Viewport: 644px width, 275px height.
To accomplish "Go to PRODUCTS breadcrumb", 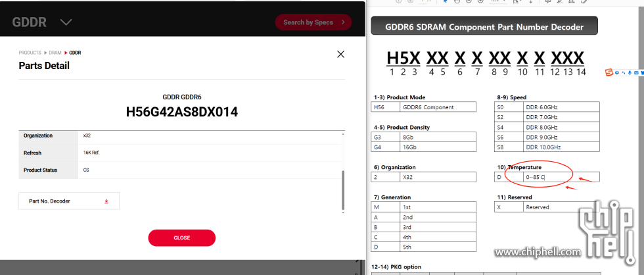I will 30,53.
